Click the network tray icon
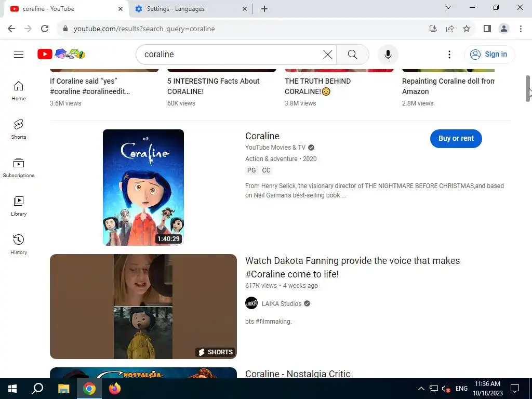Screen dimensions: 532x399 click(x=434, y=389)
